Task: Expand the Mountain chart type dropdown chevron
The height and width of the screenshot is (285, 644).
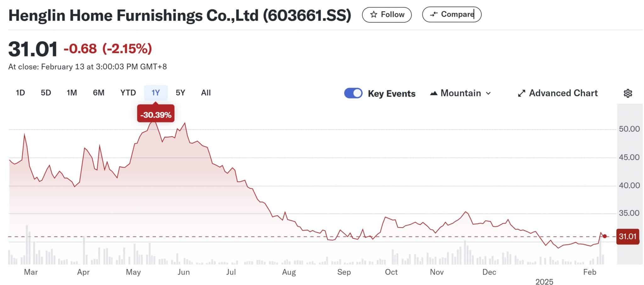Action: [x=488, y=93]
